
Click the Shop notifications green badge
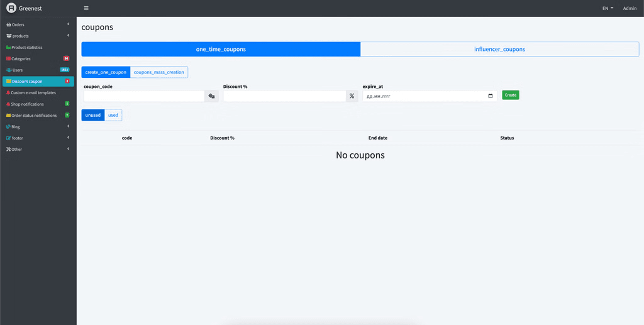coord(67,104)
